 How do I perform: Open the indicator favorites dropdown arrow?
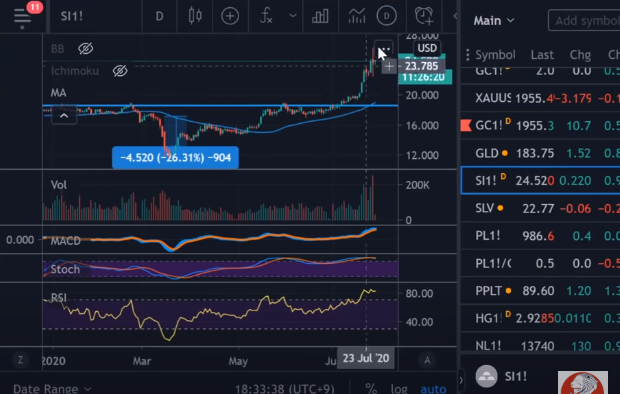point(293,16)
